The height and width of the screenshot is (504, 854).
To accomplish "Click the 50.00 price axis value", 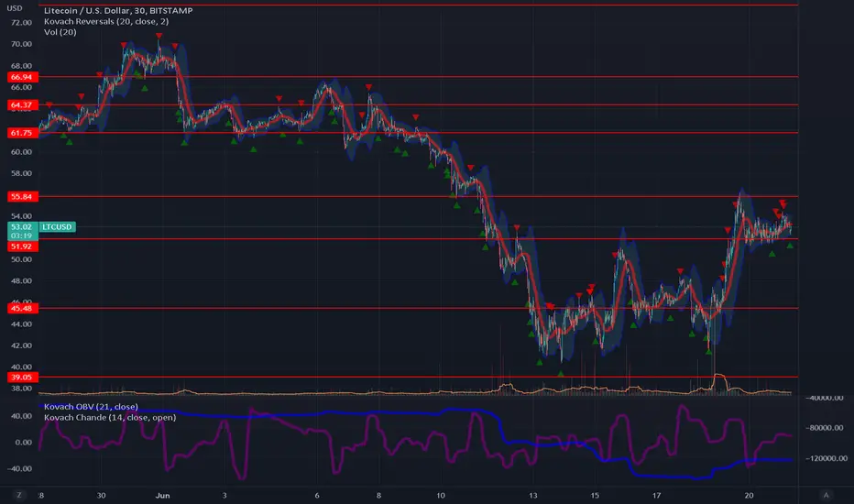I will (x=21, y=259).
